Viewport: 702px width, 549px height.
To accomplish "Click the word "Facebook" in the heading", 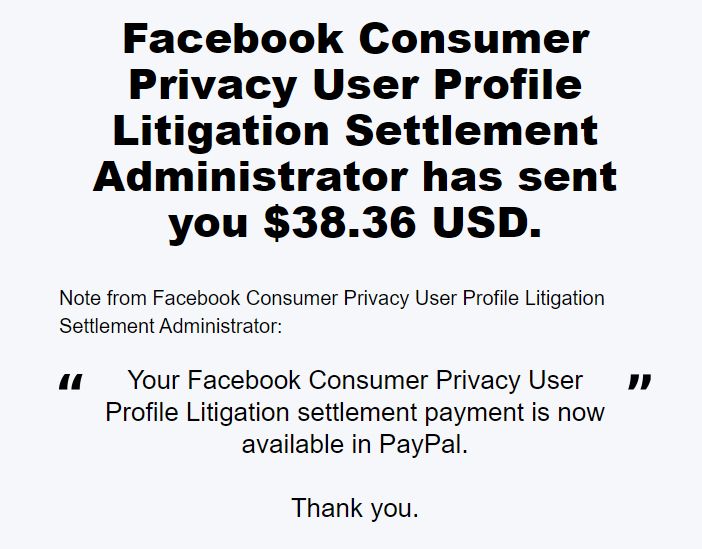I will coord(233,39).
